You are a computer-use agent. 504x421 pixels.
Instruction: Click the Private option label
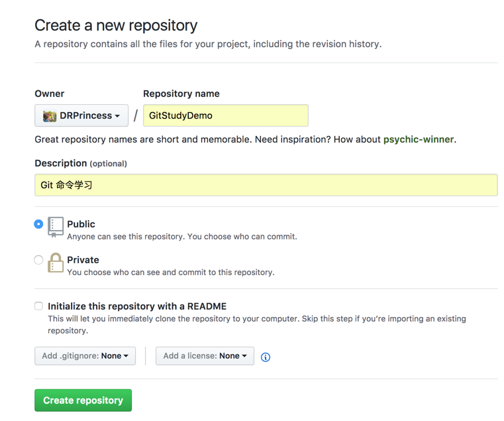coord(83,260)
